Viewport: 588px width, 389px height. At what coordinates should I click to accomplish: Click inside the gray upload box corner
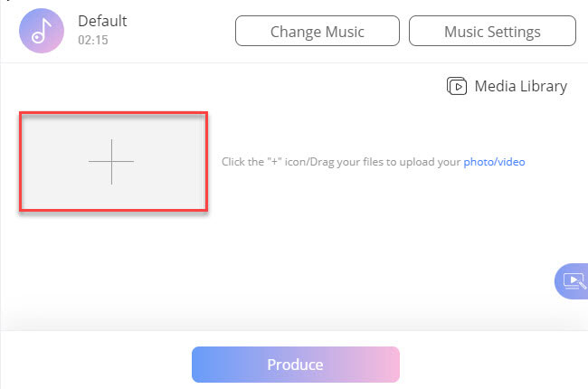click(x=36, y=127)
